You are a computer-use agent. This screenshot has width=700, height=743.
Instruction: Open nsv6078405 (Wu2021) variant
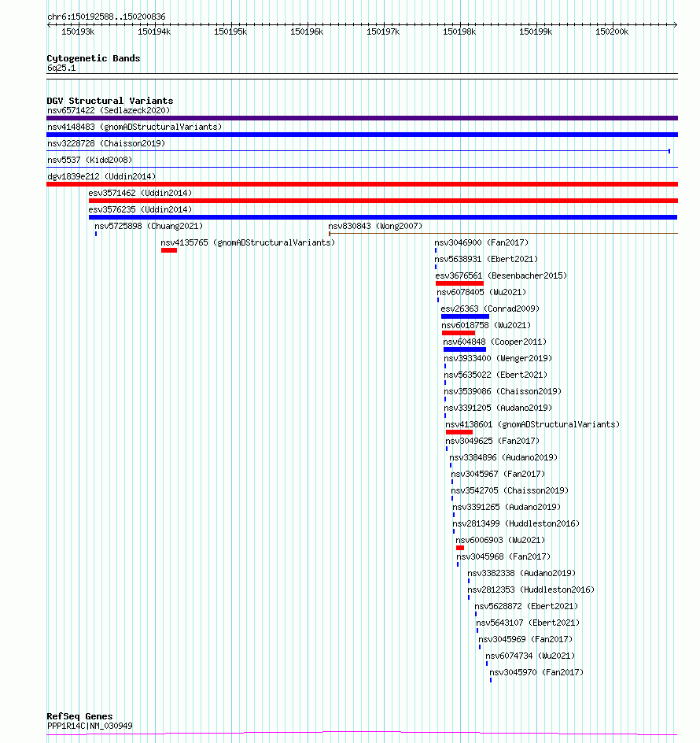[x=481, y=293]
